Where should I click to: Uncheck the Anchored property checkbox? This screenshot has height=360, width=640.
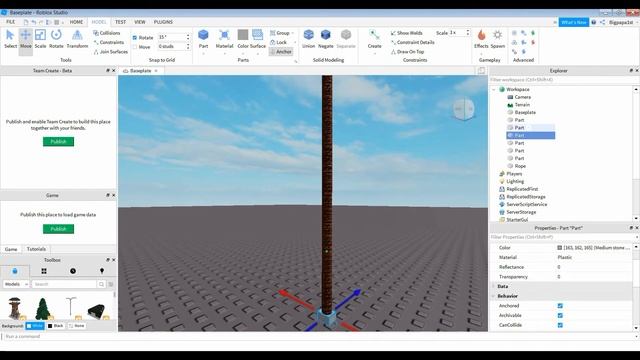tap(560, 306)
